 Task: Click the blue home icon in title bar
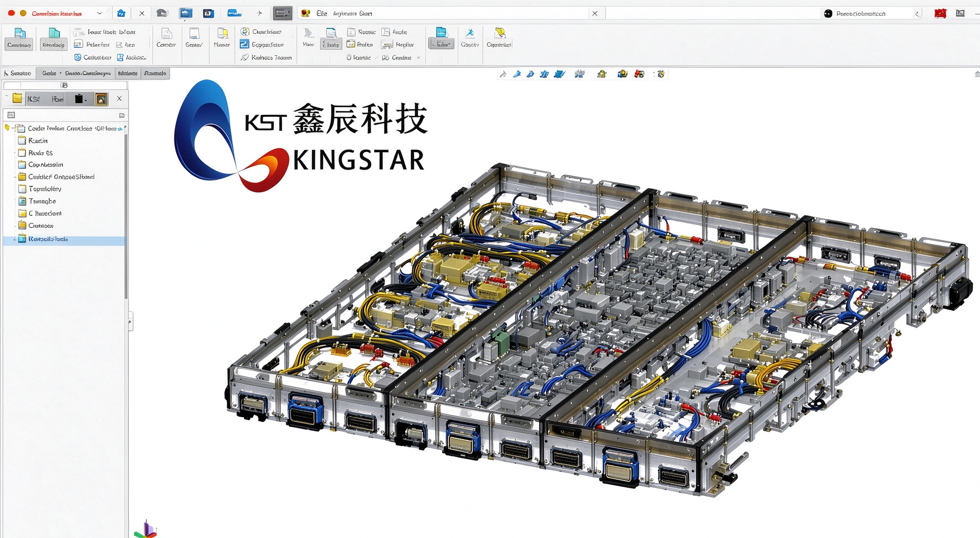[121, 13]
